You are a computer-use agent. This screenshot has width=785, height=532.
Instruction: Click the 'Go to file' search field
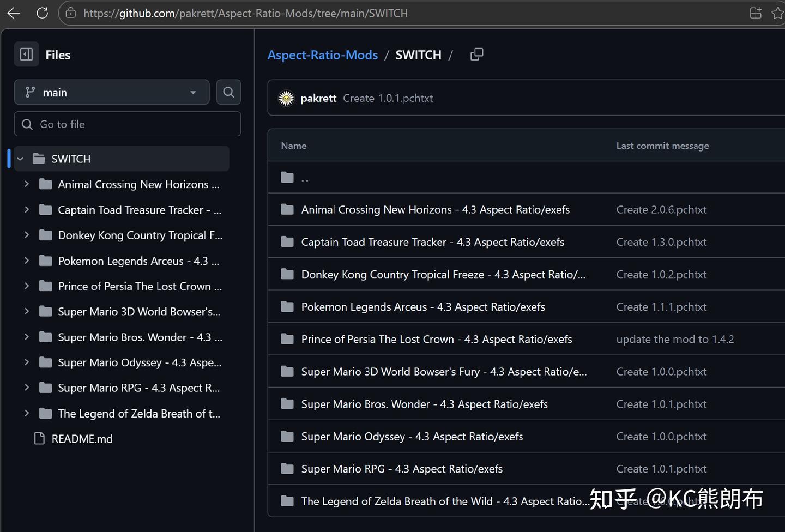(128, 124)
